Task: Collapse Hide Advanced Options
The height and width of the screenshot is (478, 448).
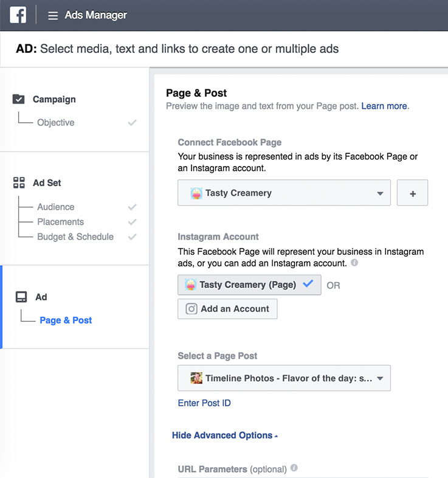Action: (x=224, y=435)
